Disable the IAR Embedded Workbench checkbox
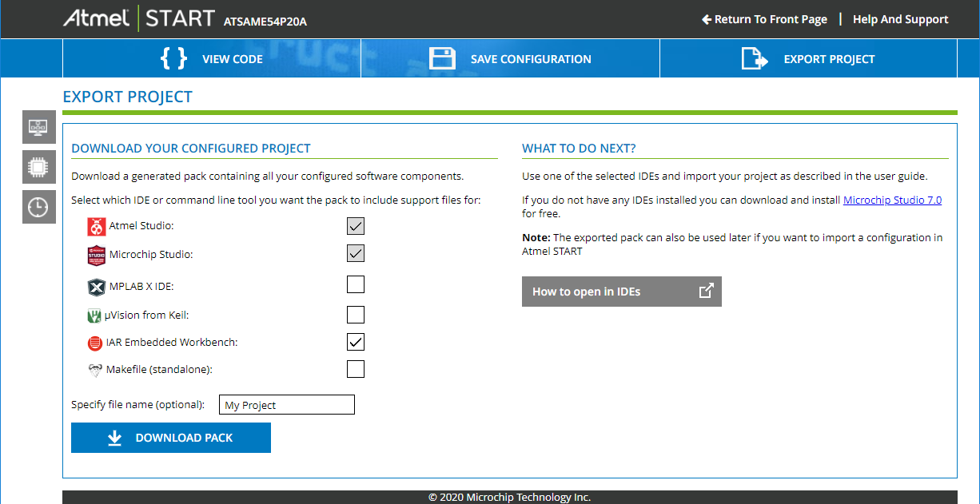Image resolution: width=980 pixels, height=504 pixels. [x=356, y=342]
